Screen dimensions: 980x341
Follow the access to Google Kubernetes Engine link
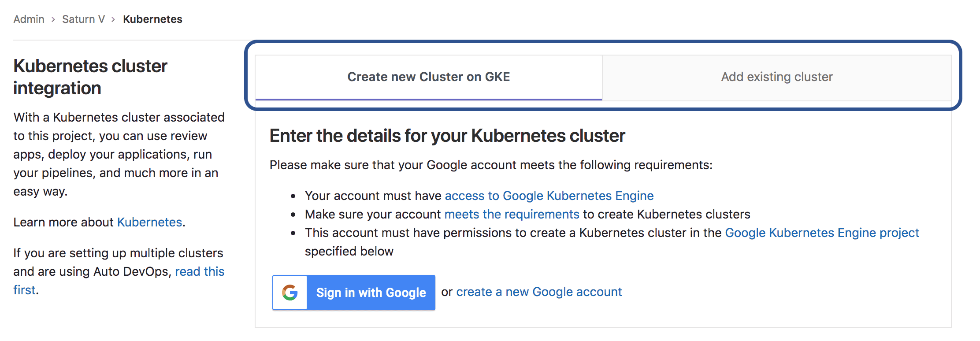(549, 196)
